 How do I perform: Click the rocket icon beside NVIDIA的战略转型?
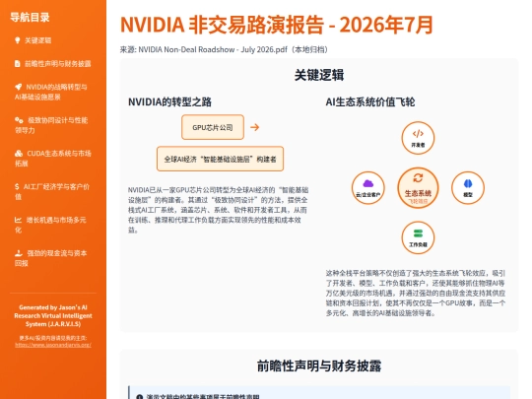[x=19, y=87]
